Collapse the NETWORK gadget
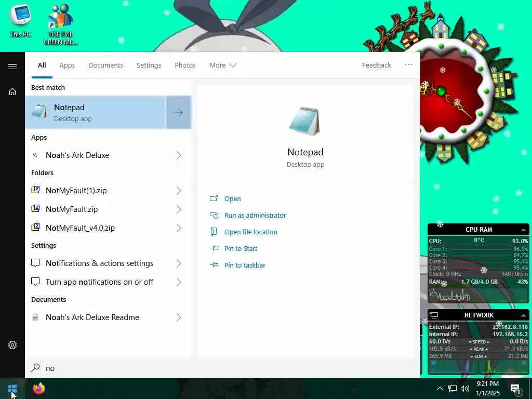The height and width of the screenshot is (399, 532). (524, 315)
